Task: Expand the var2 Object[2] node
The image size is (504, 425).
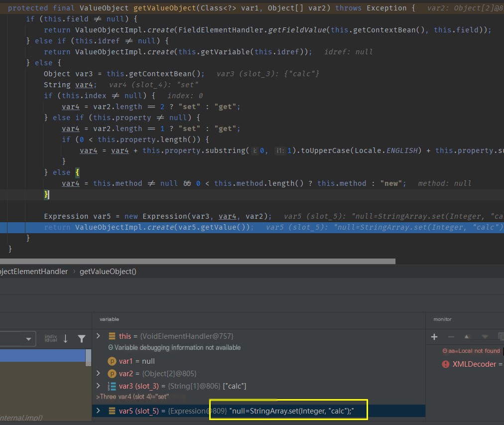Action: tap(98, 373)
